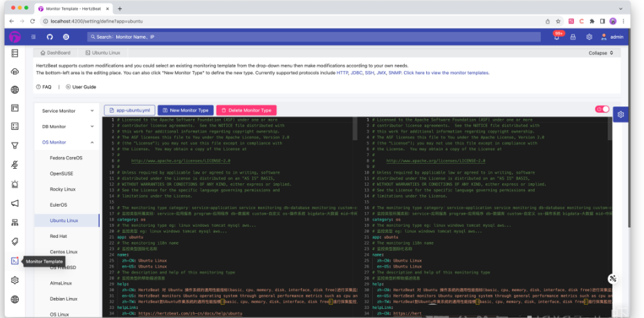Open the tag management icon in sidebar

[x=15, y=242]
